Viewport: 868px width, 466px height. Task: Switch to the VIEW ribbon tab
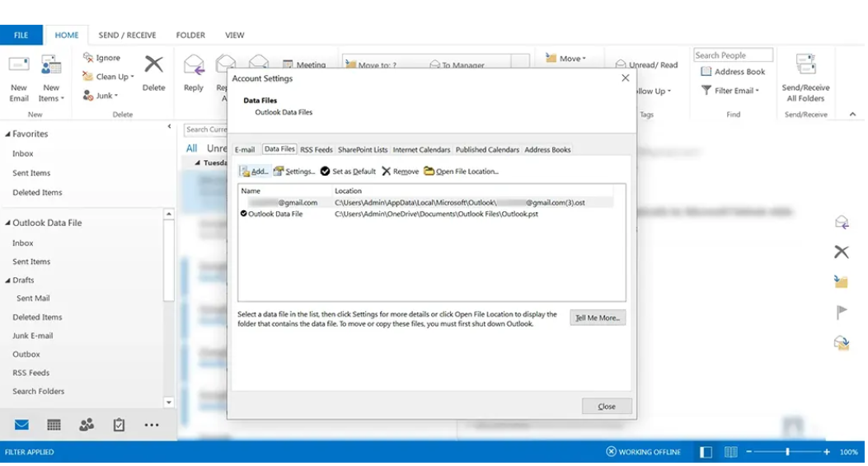point(235,35)
